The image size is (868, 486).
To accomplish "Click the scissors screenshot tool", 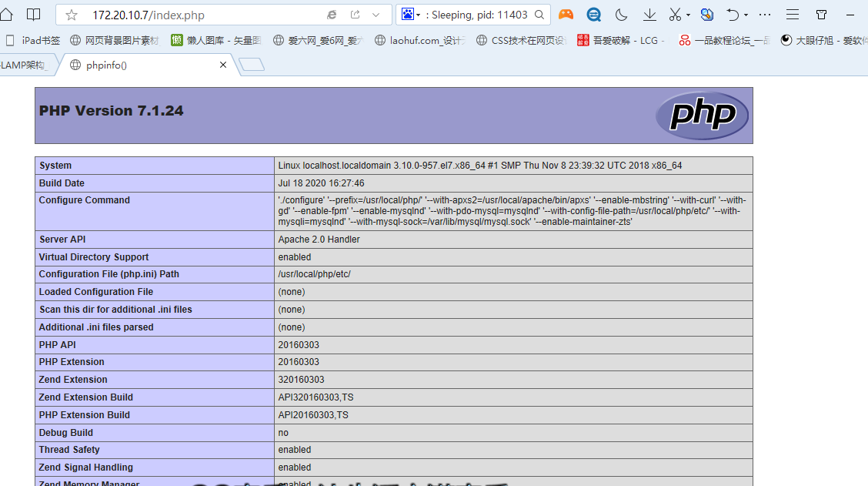I will coord(675,15).
